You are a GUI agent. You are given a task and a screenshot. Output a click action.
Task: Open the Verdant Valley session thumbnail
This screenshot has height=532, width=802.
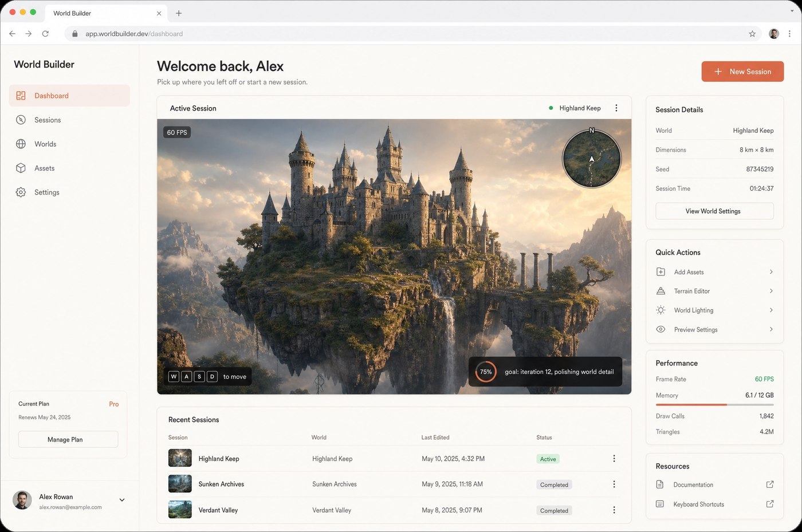pos(180,510)
